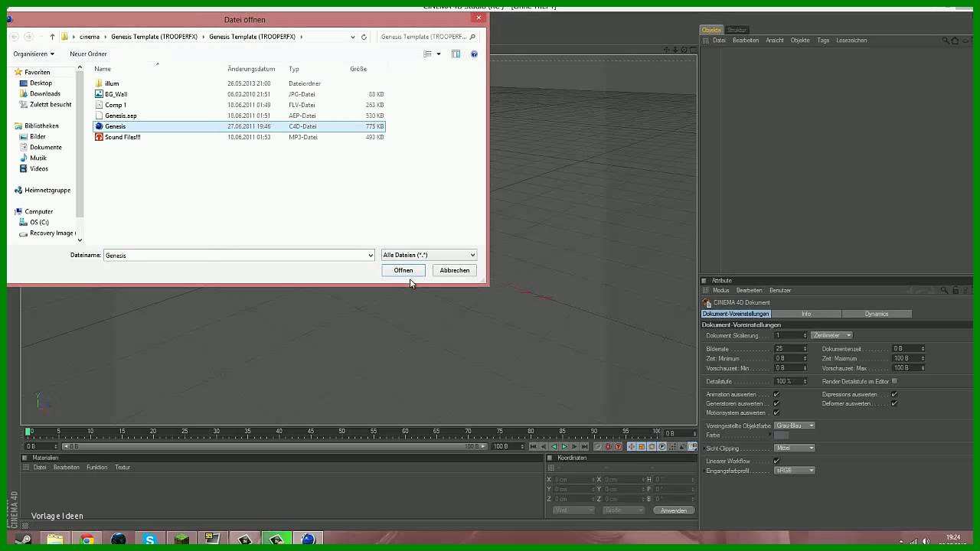
Task: Sort by Änderungsdatum column
Action: point(251,69)
